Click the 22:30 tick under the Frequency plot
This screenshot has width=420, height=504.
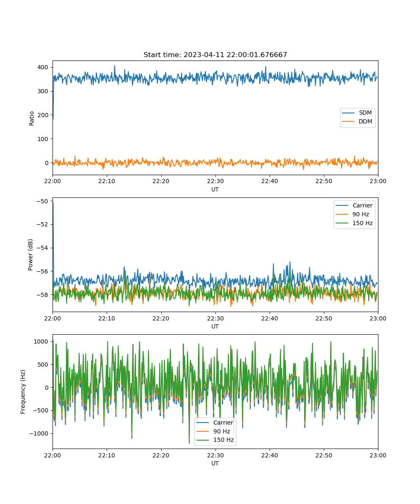215,455
